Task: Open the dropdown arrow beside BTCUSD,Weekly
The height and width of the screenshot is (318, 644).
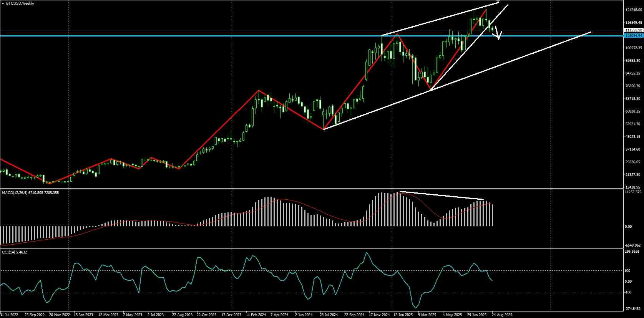Action: 3,3
